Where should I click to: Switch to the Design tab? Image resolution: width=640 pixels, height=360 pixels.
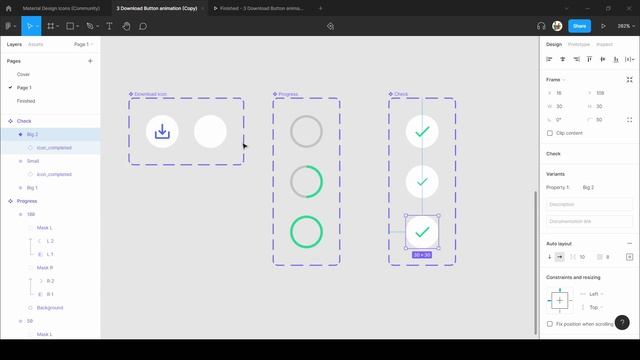(554, 44)
